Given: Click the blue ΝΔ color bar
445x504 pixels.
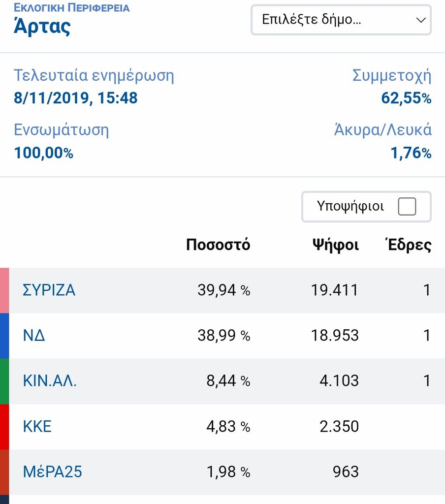Looking at the screenshot, I should click(4, 336).
